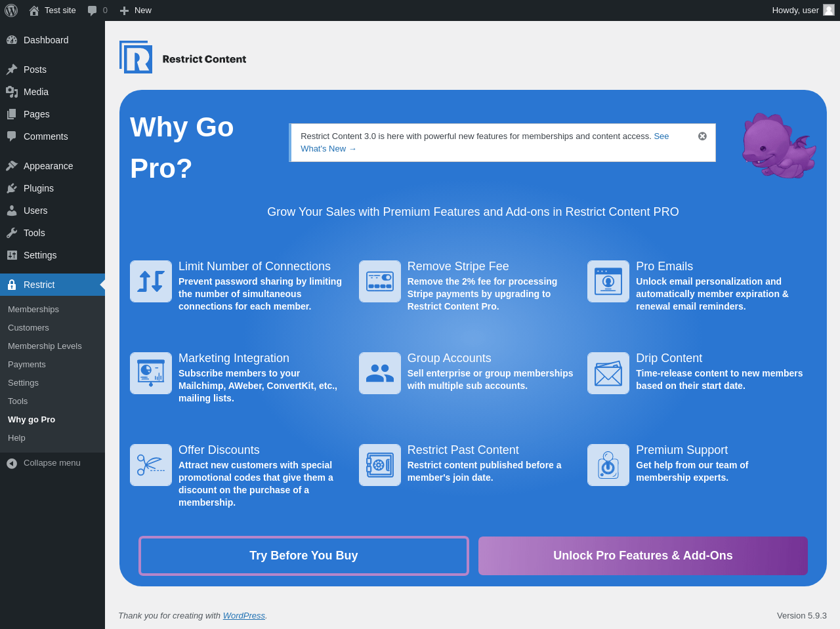
Task: Click the Settings sliders icon in the main menu
Action: coord(12,255)
